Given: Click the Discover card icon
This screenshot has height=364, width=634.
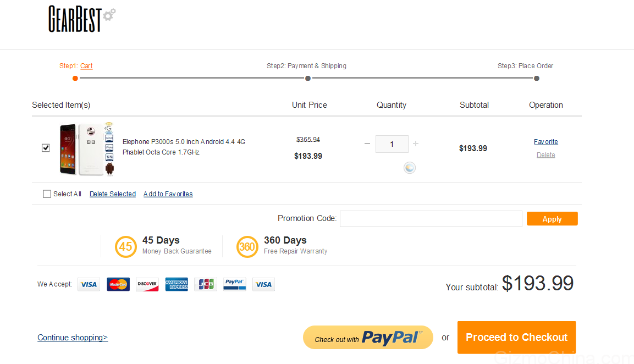Looking at the screenshot, I should pyautogui.click(x=147, y=284).
